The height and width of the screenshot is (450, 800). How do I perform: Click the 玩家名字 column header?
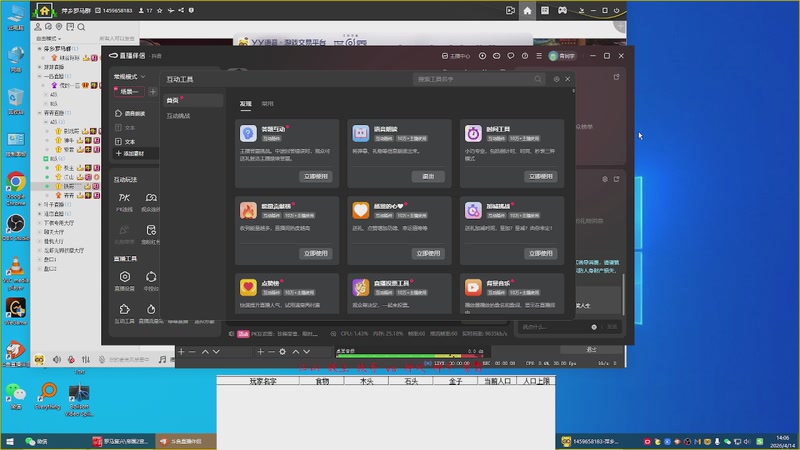tap(263, 381)
